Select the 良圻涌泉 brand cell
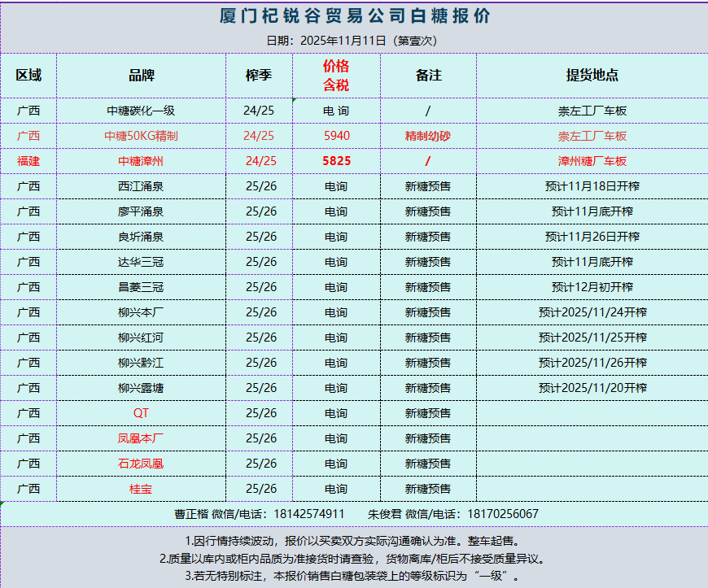Viewport: 708px width, 588px height. 142,237
